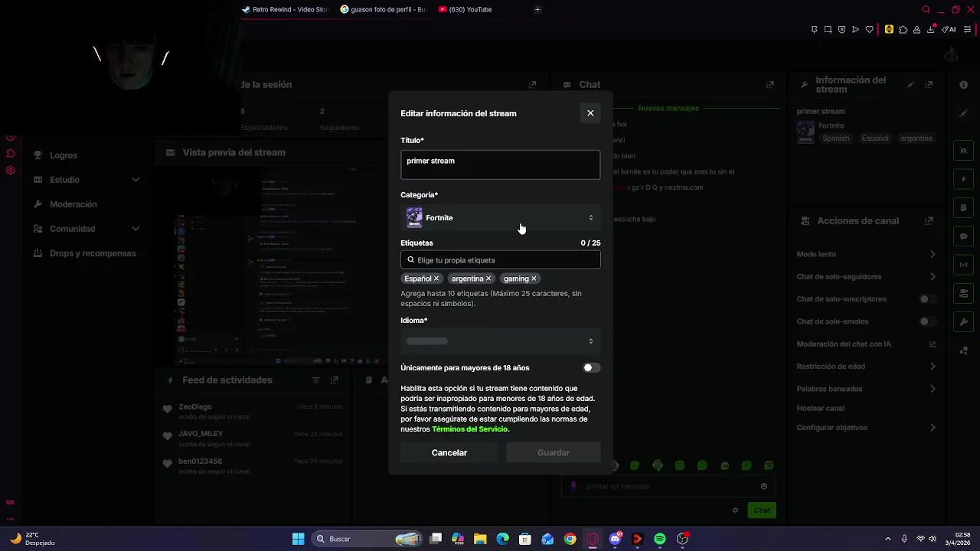Pop out the Acciones de canal panel

tap(929, 221)
